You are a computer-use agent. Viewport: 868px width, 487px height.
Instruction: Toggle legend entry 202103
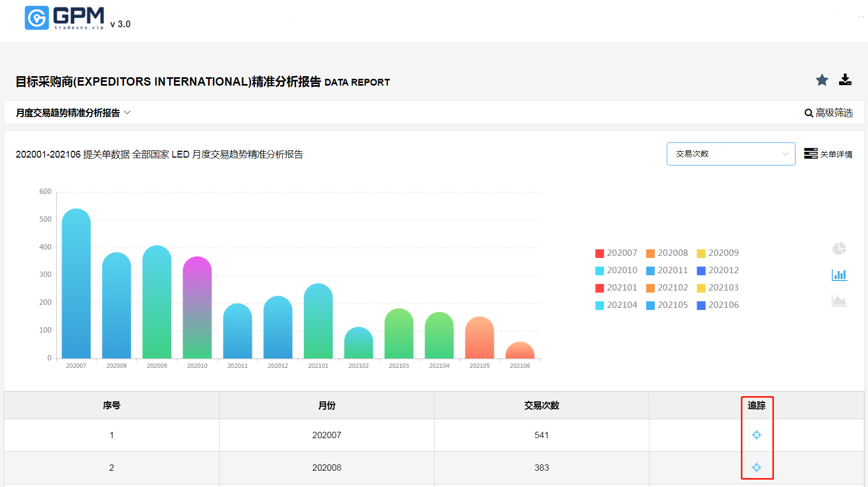point(718,288)
